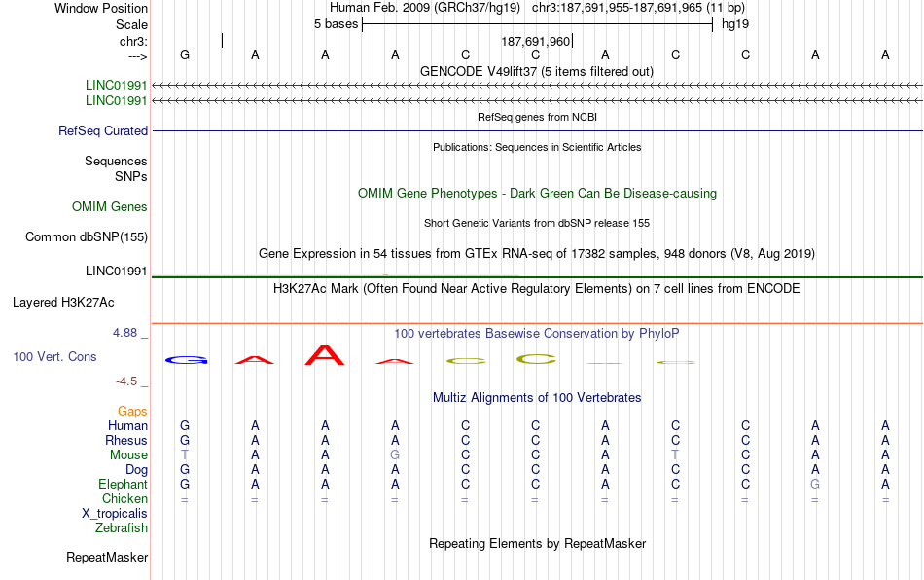Click the tallest red A conservation logo letter
This screenshot has width=924, height=580.
coord(325,355)
